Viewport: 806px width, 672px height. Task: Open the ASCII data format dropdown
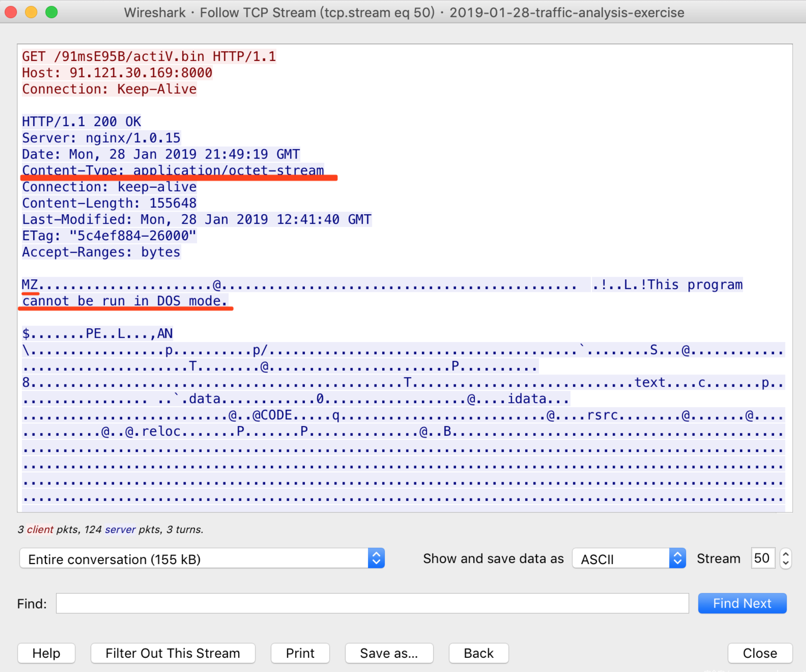(x=628, y=559)
